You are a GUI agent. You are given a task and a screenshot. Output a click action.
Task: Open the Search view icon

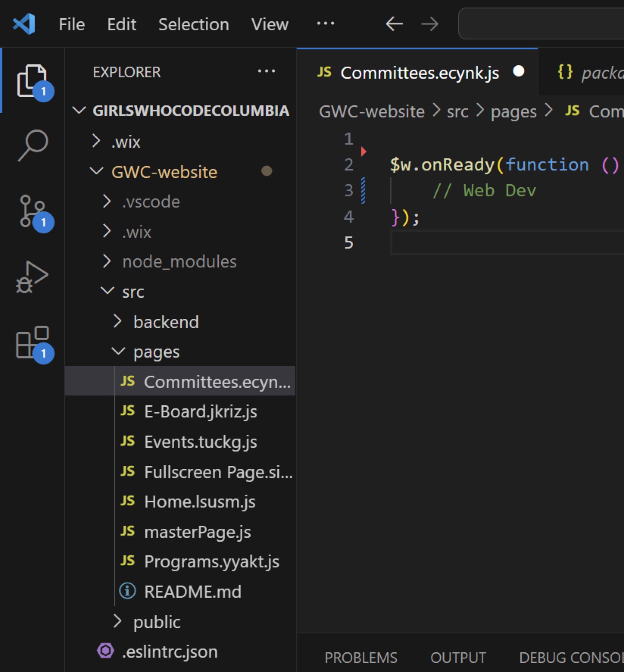point(33,145)
